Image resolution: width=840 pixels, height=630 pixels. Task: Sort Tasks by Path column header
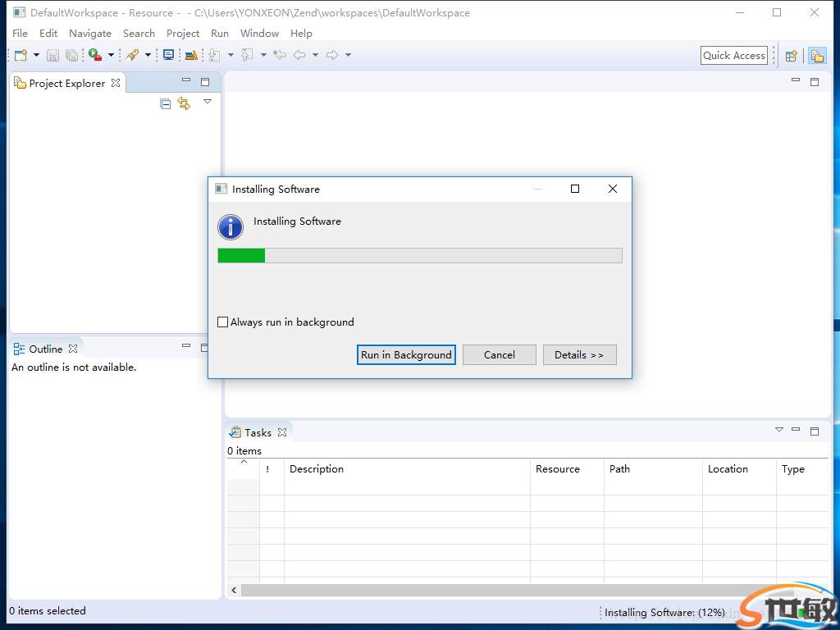pos(653,469)
